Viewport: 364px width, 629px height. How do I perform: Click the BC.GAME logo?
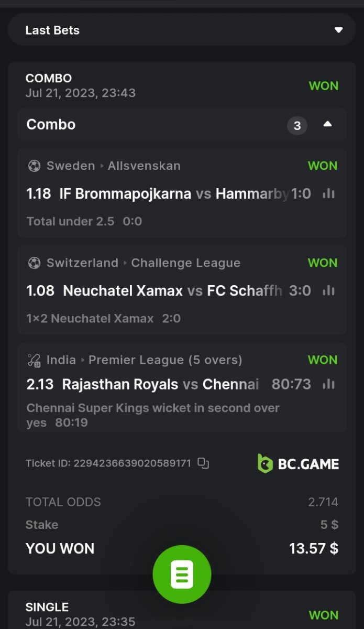pyautogui.click(x=298, y=464)
